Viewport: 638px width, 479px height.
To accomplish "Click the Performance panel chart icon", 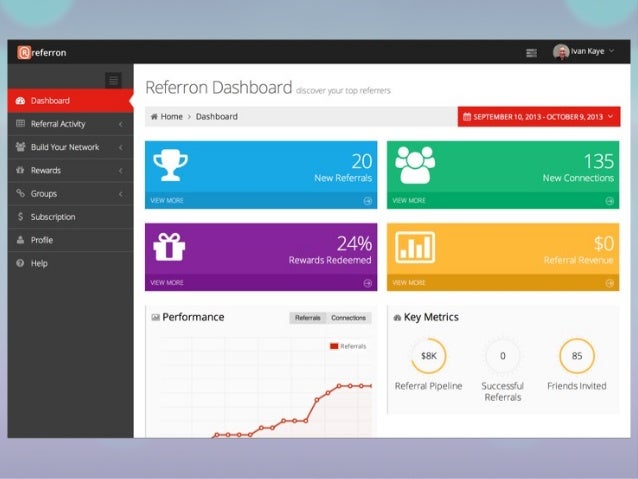I will coord(155,317).
